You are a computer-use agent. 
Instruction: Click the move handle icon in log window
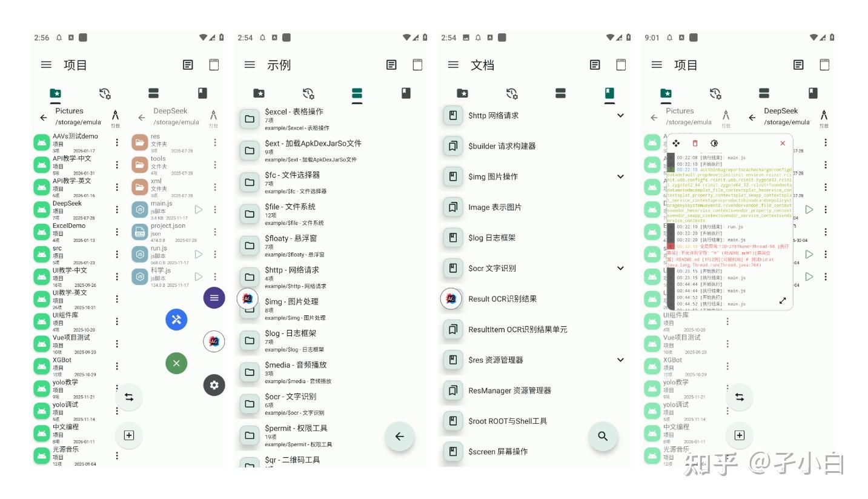[676, 143]
